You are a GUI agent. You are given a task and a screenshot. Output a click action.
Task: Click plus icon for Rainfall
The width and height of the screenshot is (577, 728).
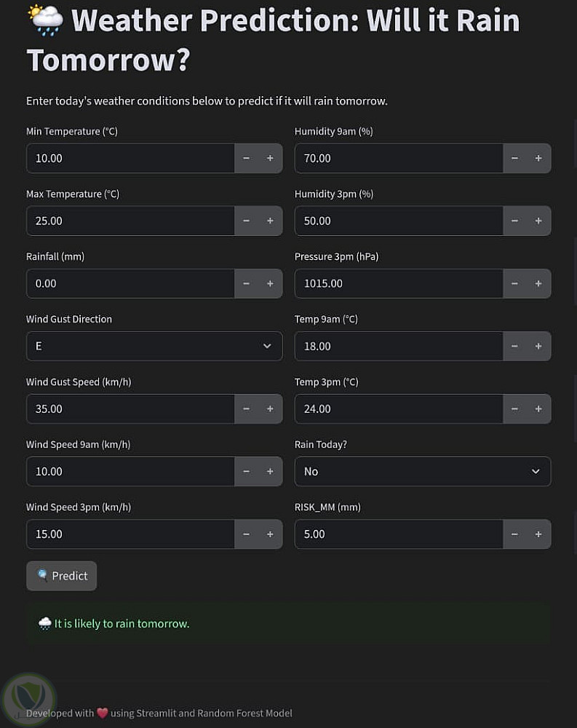point(270,283)
